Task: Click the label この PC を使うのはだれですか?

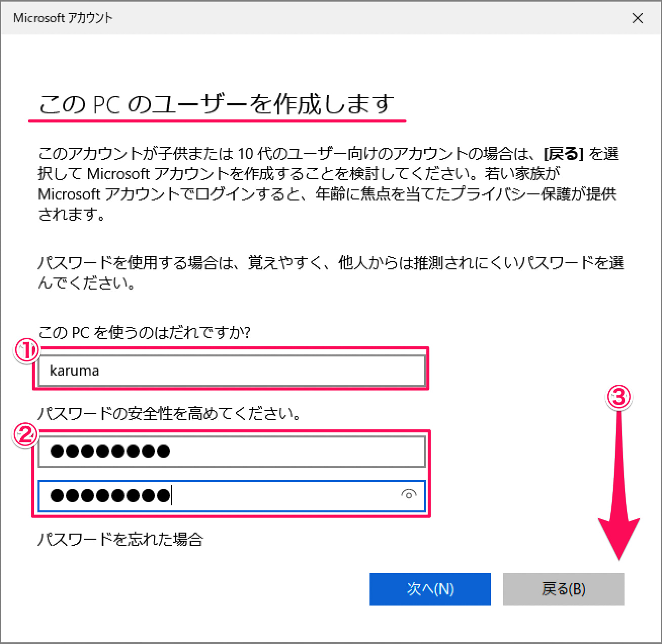Action: click(x=144, y=333)
